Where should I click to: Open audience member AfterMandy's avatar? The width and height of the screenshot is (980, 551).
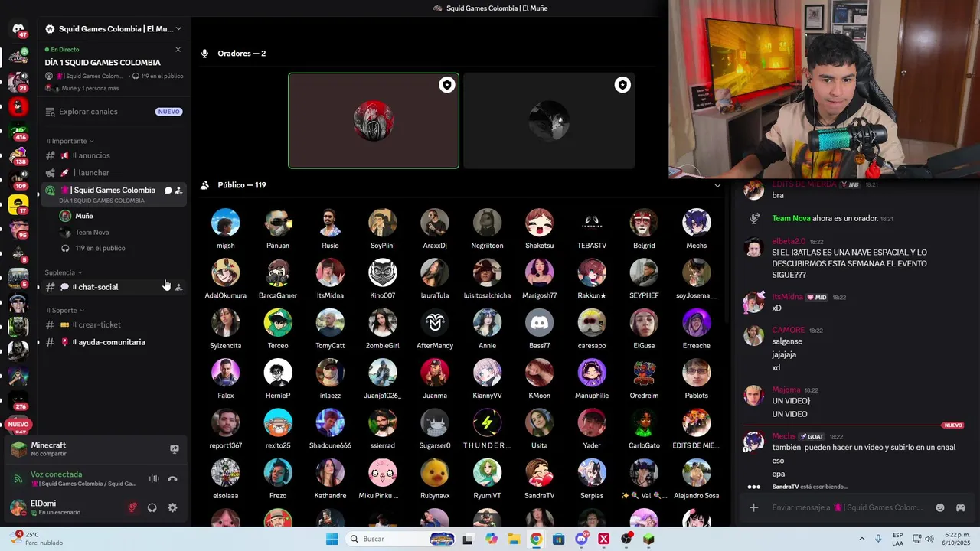435,323
